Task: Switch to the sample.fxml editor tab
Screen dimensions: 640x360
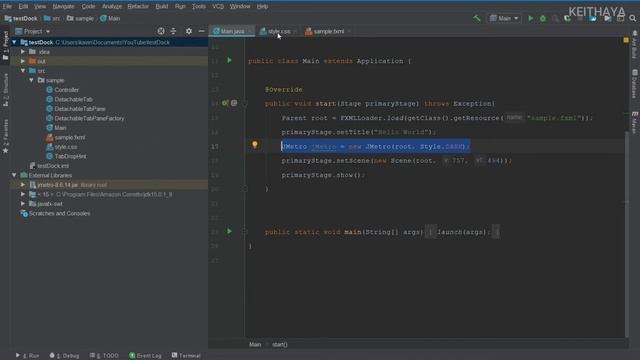Action: point(329,31)
